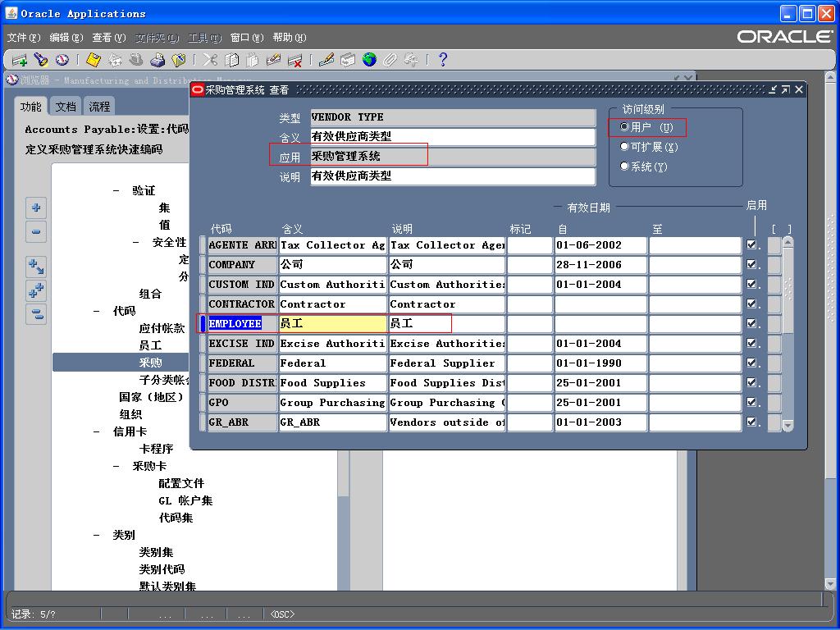Switch to the 流程 tab in Navigator
840x630 pixels.
(99, 107)
